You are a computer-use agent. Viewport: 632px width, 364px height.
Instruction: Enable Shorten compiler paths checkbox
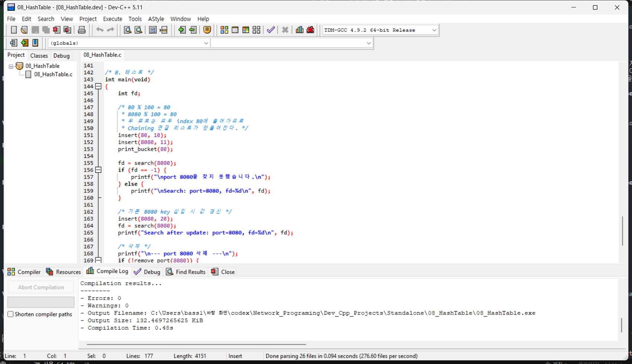[x=11, y=314]
